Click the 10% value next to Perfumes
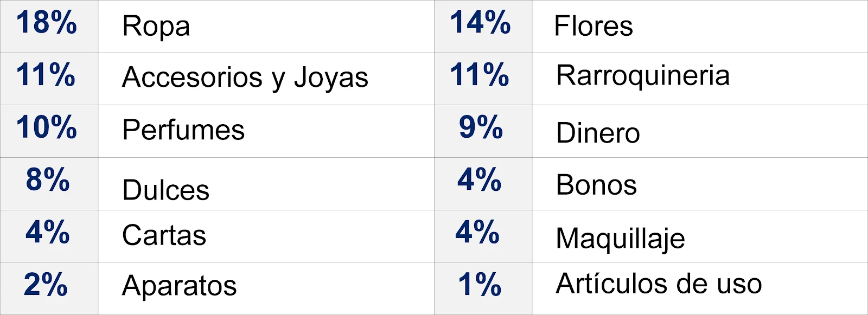This screenshot has height=315, width=868. coord(47,127)
